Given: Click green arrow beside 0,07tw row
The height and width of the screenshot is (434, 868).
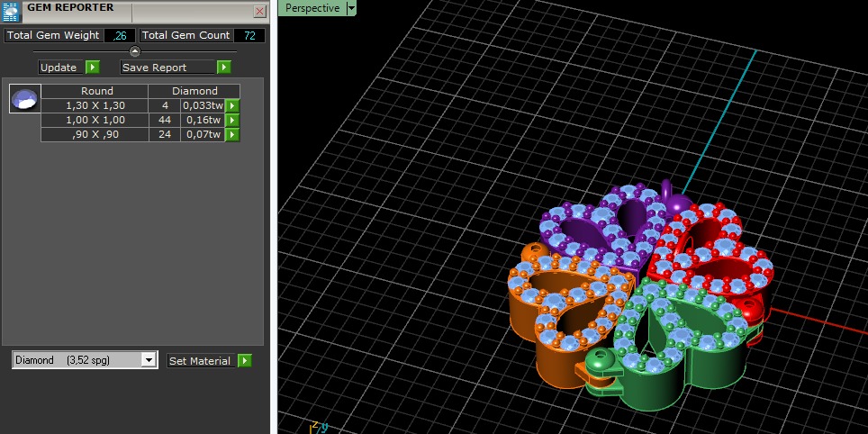Looking at the screenshot, I should (x=232, y=134).
